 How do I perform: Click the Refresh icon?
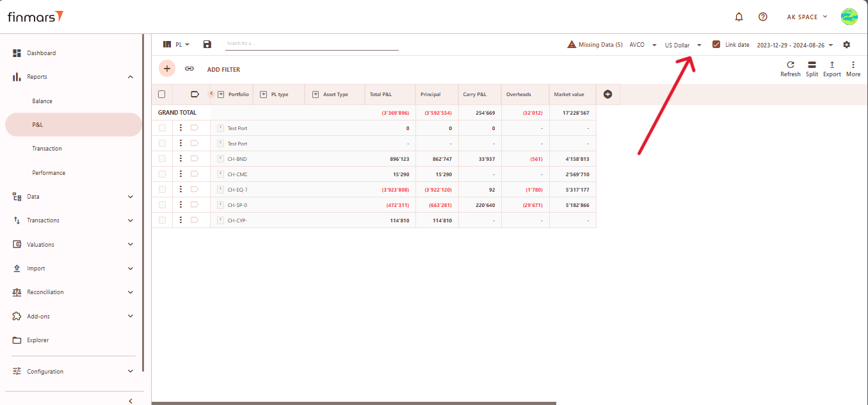point(790,65)
